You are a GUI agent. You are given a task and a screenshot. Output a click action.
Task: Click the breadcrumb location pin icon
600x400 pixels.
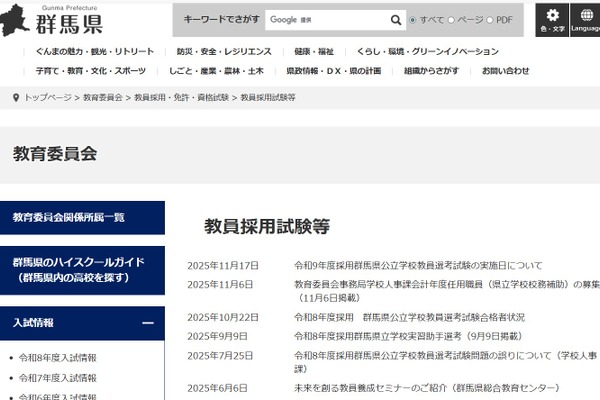click(16, 98)
